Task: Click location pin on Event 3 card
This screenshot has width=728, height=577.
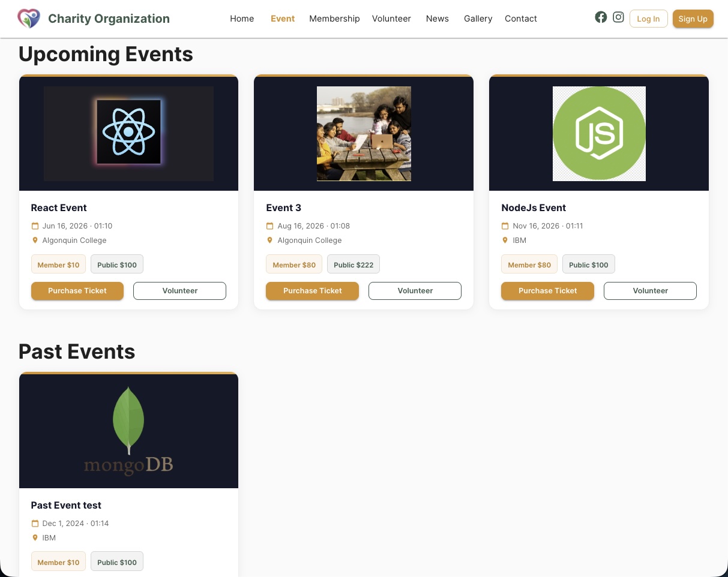Action: (269, 241)
